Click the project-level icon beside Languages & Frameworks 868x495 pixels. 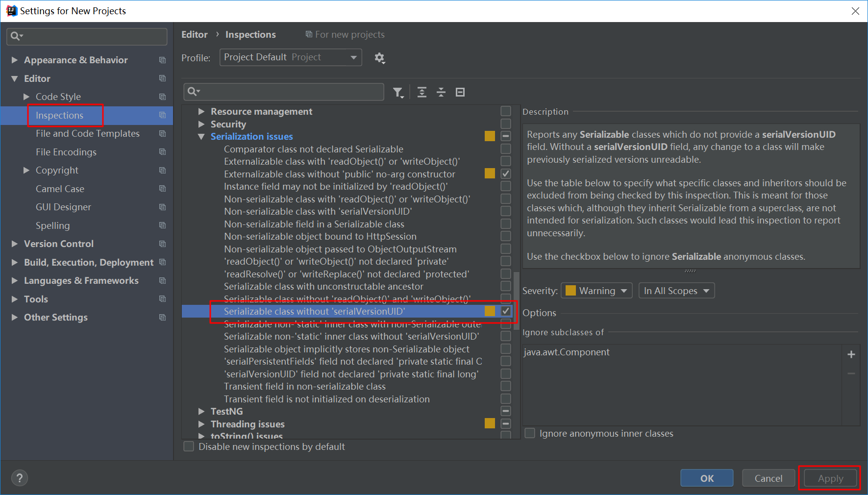162,280
